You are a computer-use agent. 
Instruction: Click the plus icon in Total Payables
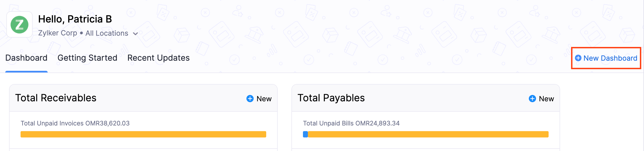point(532,99)
